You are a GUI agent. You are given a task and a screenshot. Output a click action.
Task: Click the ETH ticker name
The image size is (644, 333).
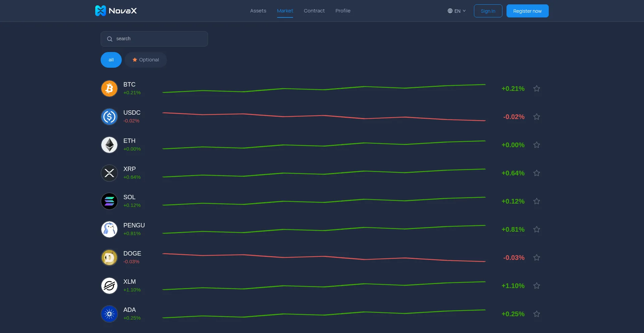(x=129, y=141)
